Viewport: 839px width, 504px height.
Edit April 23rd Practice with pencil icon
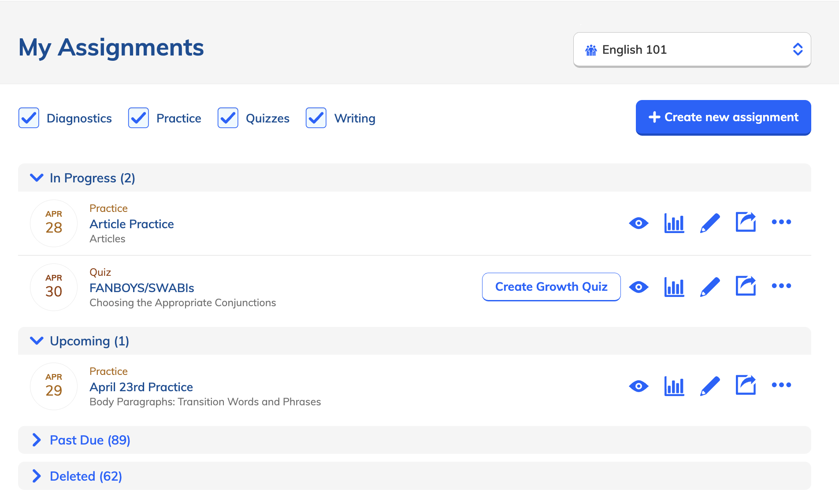[x=710, y=386]
